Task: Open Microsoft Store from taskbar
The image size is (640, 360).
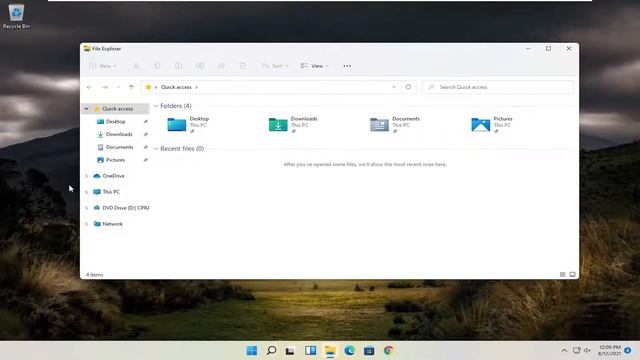Action: 369,351
